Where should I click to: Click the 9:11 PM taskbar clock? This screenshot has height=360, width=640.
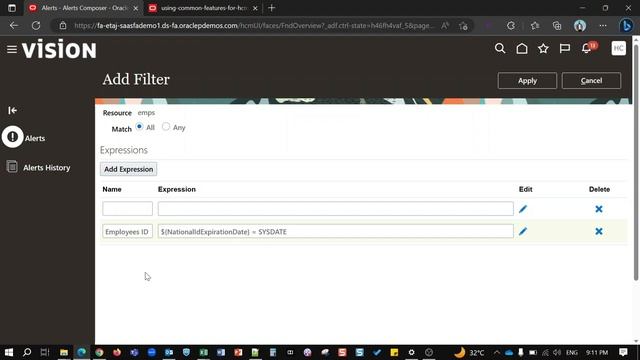tap(597, 352)
